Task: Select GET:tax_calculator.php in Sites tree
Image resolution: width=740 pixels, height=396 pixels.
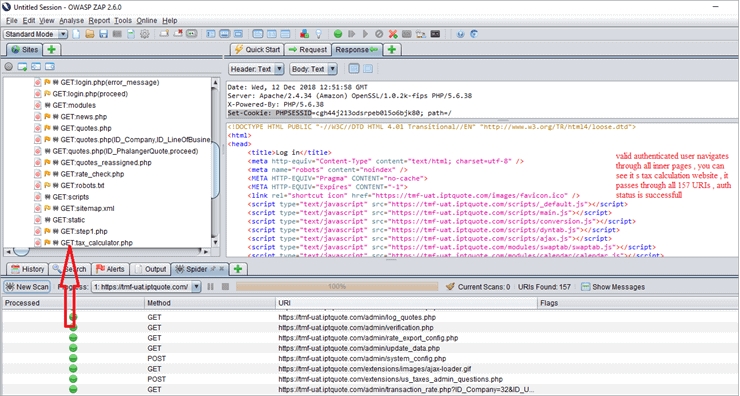Action: (x=96, y=243)
